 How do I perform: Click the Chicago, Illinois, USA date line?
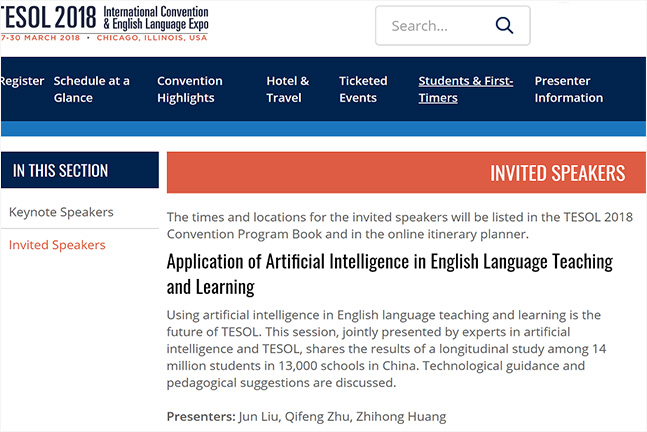click(x=104, y=37)
